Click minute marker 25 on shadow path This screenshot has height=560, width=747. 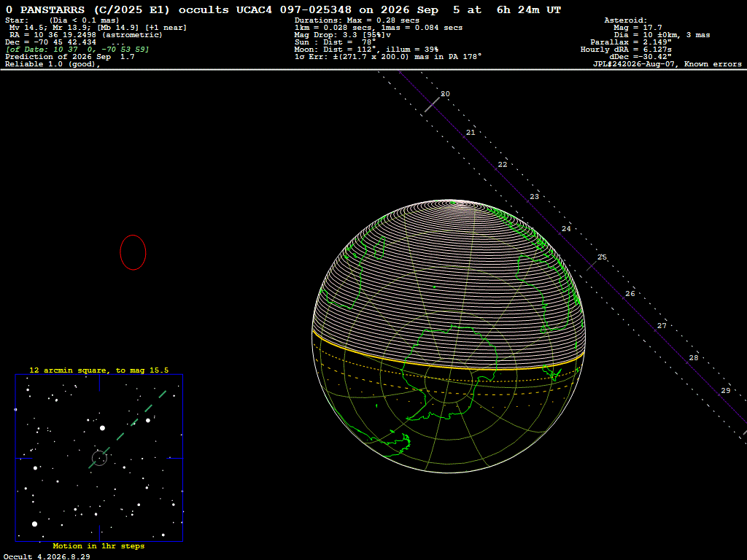tap(602, 257)
